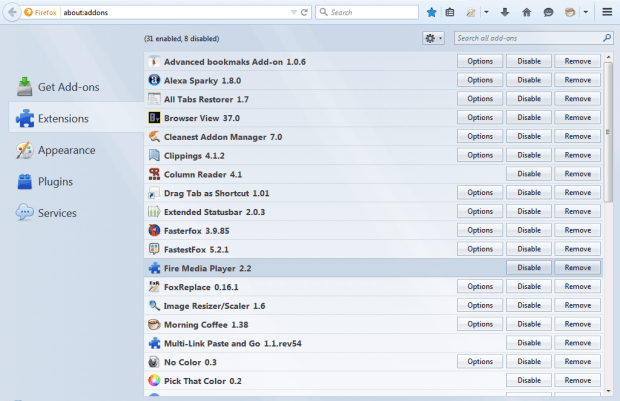Open dropdown beside coffee cup toolbar icon

click(586, 12)
